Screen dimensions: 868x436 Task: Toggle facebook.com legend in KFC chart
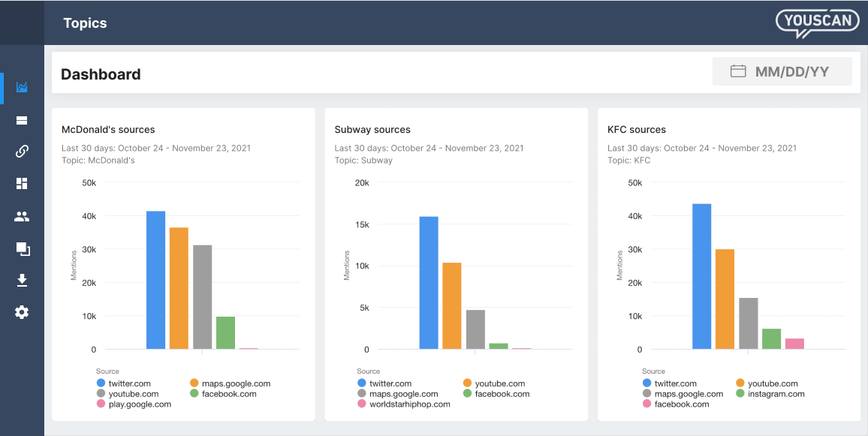coord(676,404)
